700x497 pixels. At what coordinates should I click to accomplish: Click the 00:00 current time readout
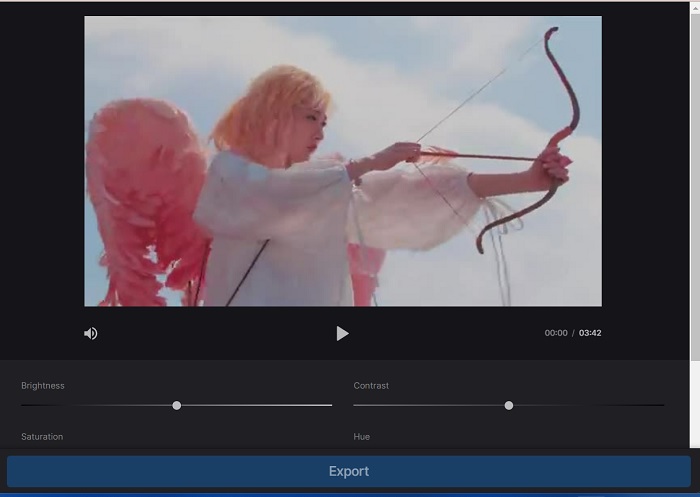(x=556, y=333)
